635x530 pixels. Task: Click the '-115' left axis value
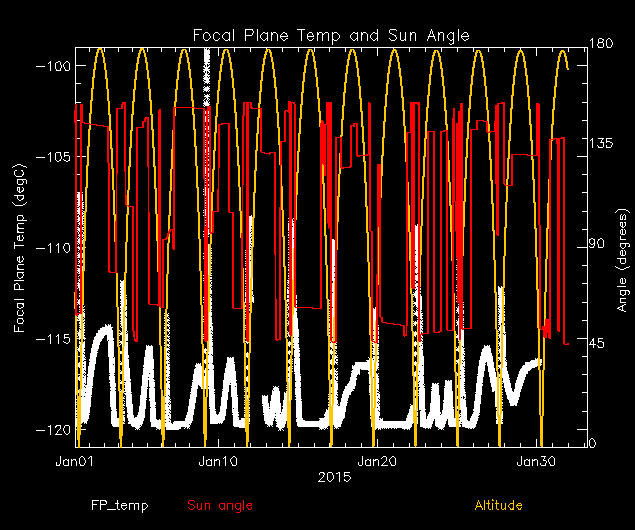pos(53,338)
